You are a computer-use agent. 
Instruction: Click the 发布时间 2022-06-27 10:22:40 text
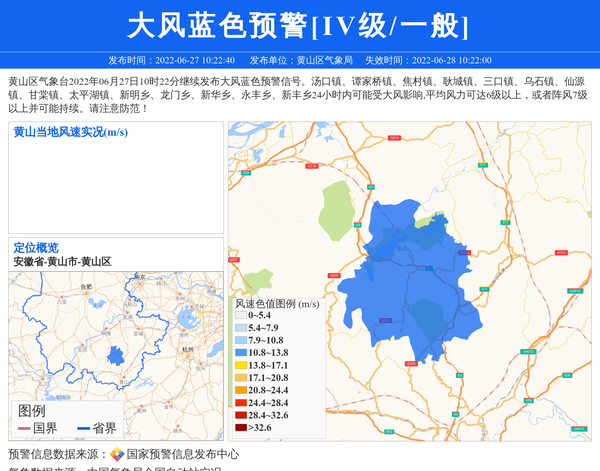pos(171,60)
